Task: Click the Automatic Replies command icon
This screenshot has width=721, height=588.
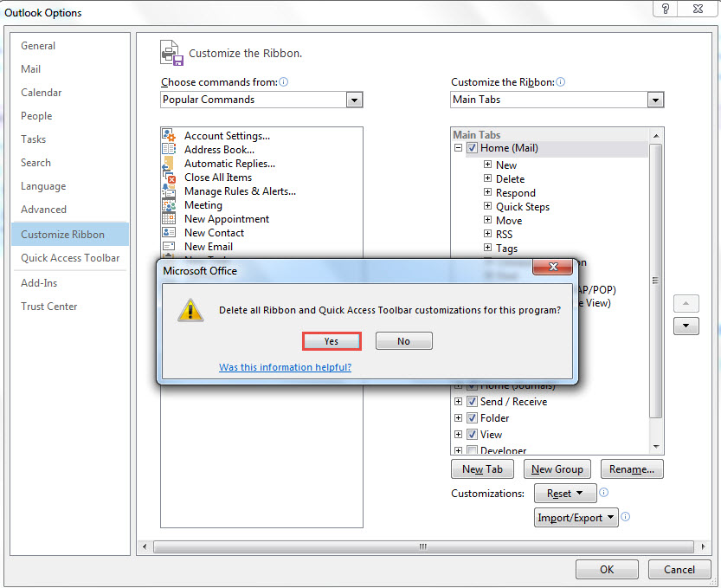Action: (x=169, y=163)
